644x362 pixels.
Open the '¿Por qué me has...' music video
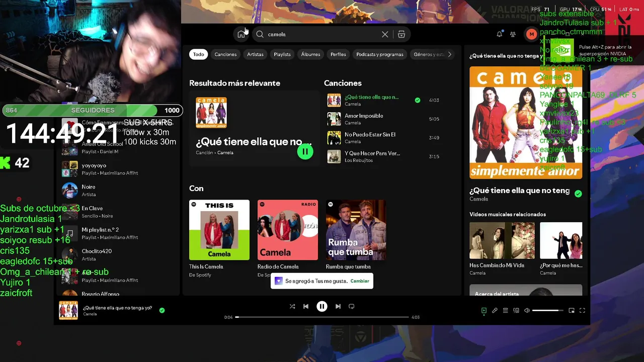[x=561, y=249]
